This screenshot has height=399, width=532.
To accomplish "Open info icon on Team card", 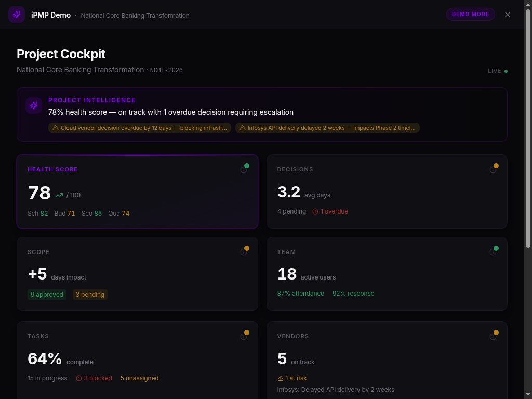I will pos(493,252).
